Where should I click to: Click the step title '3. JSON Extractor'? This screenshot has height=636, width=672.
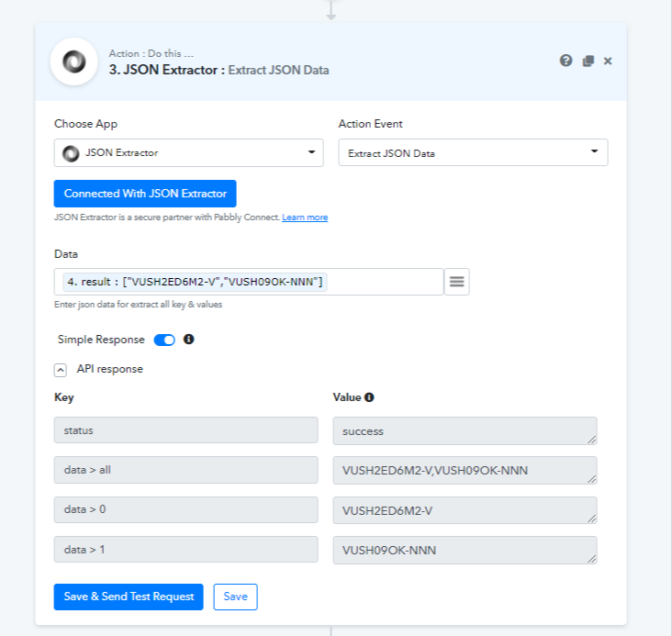coord(167,70)
